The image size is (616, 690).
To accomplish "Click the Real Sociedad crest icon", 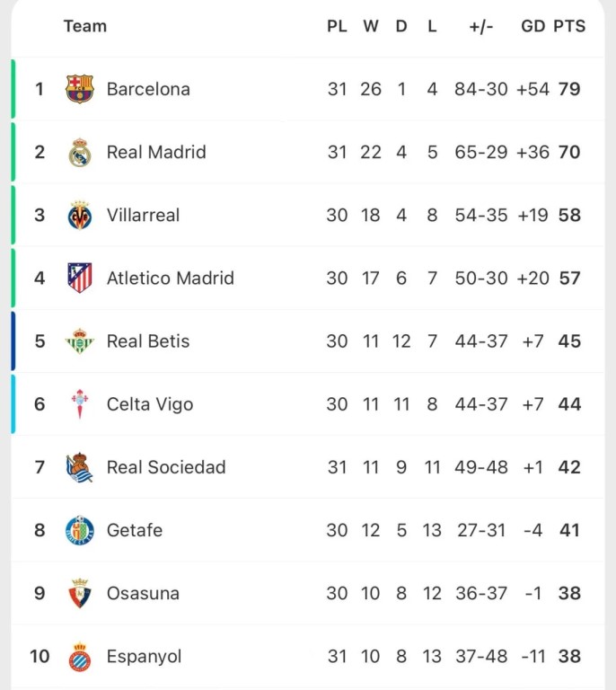I will [x=80, y=467].
